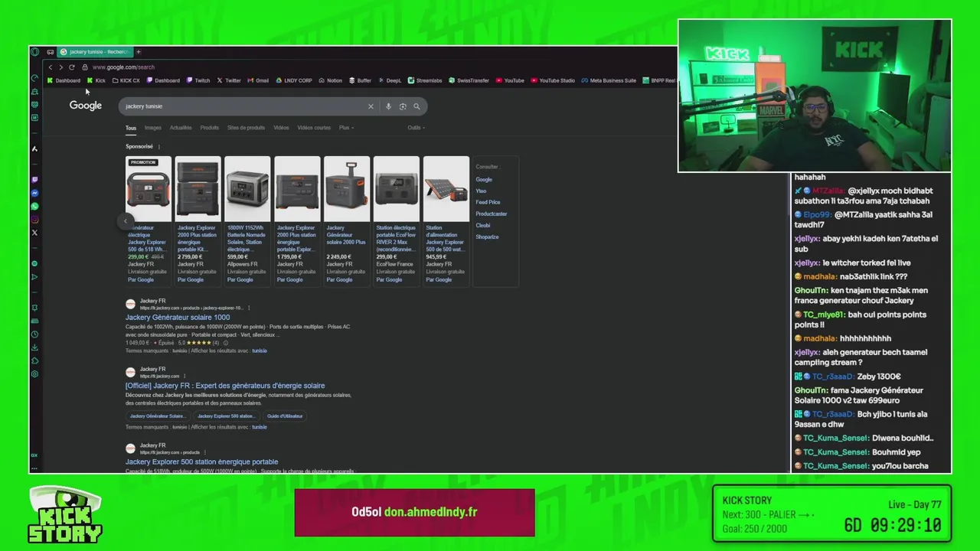Click the Google logo
The height and width of the screenshot is (551, 980).
point(86,106)
